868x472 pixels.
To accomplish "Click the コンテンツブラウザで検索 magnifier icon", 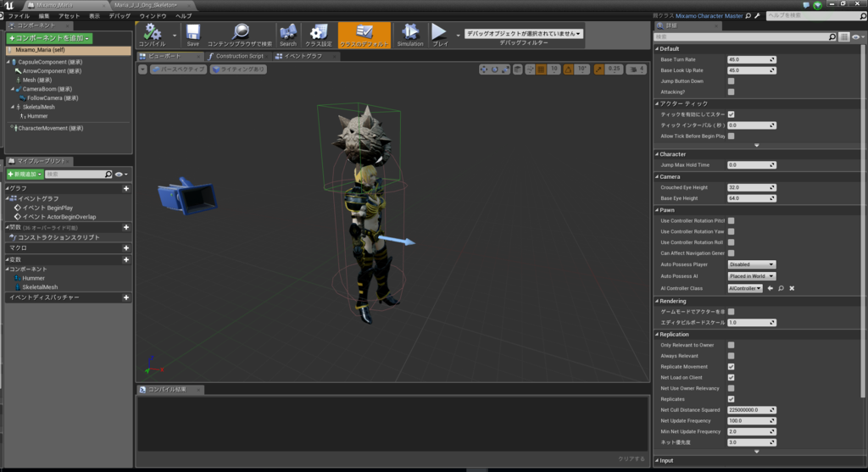I will tap(240, 33).
